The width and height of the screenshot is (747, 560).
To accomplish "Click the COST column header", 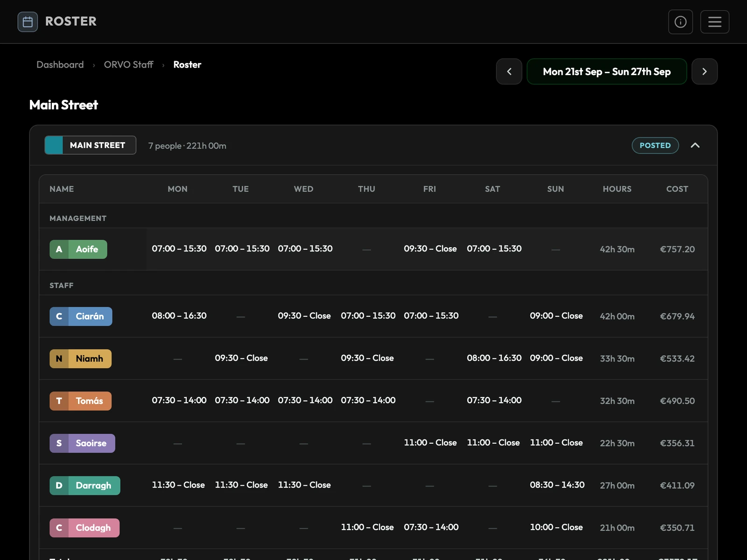I will point(677,189).
